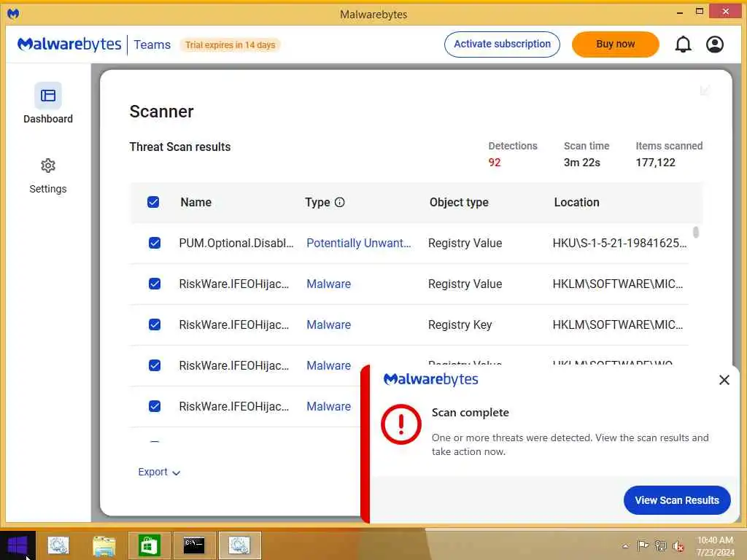The image size is (747, 560).
Task: Click the detections count 92
Action: point(495,163)
